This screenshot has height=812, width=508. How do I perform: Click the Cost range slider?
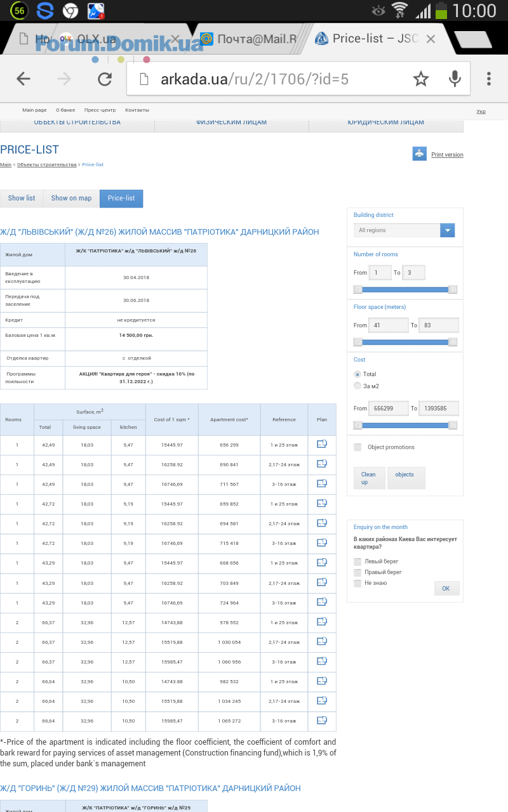tap(405, 425)
